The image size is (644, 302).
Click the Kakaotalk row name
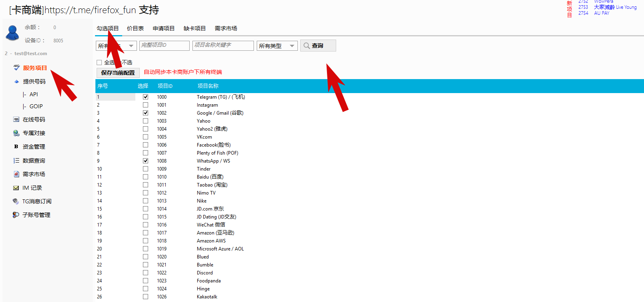(x=207, y=297)
